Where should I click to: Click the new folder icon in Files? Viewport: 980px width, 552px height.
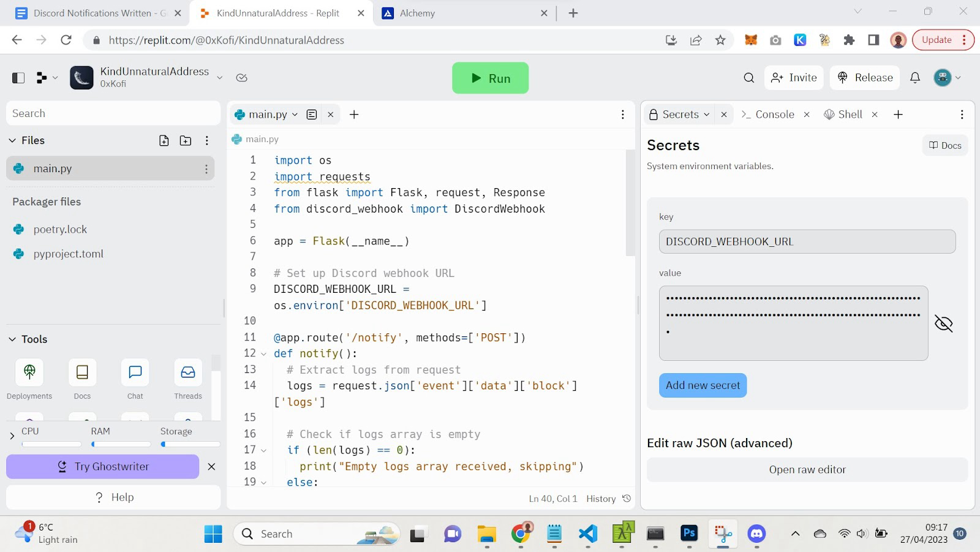[186, 140]
